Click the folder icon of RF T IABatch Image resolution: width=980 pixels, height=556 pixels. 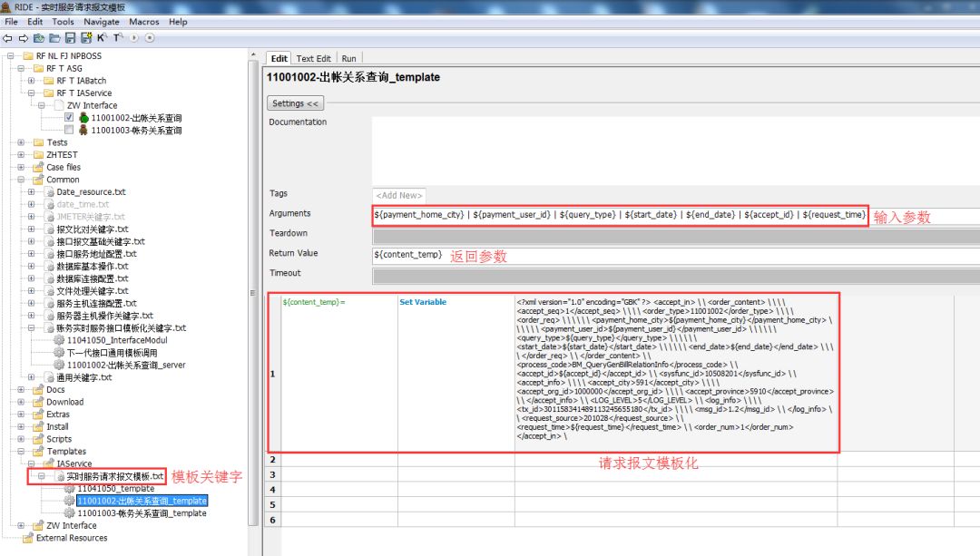49,81
